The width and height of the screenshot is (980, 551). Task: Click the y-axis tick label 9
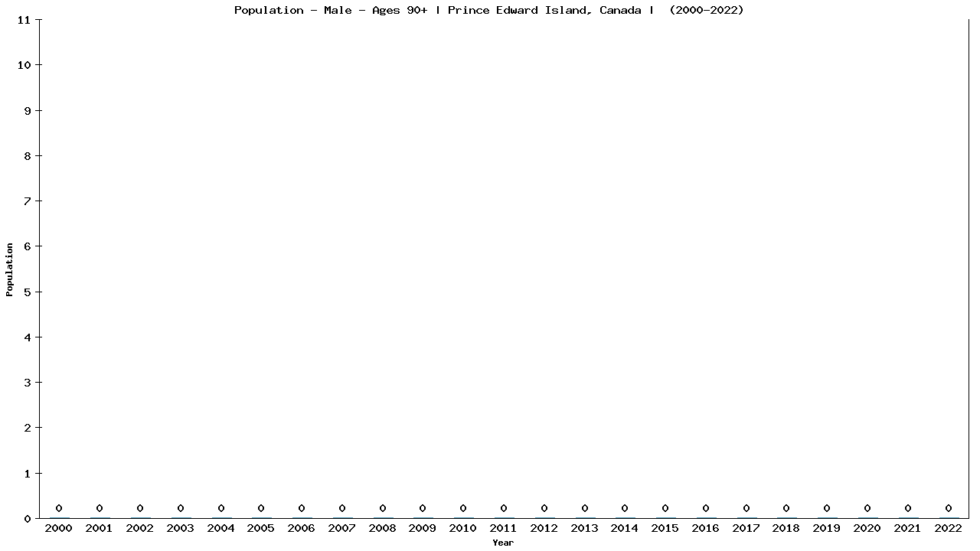pyautogui.click(x=28, y=110)
